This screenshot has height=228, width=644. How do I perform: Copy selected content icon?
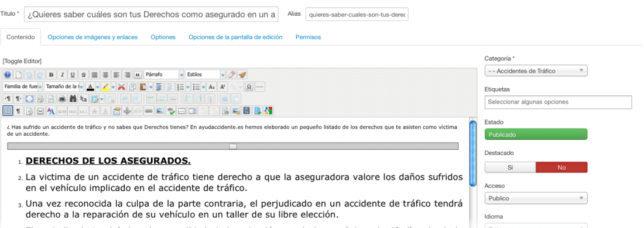coord(132,87)
